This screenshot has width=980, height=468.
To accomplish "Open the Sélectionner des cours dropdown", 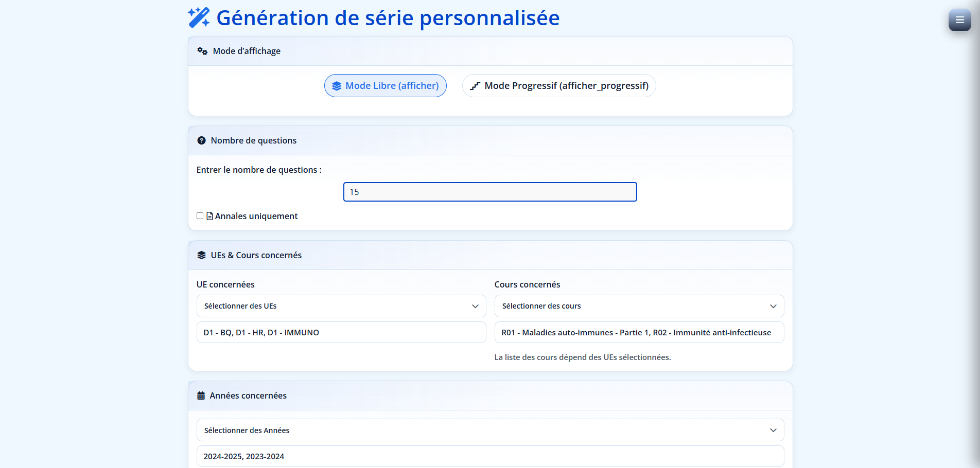I will point(638,305).
